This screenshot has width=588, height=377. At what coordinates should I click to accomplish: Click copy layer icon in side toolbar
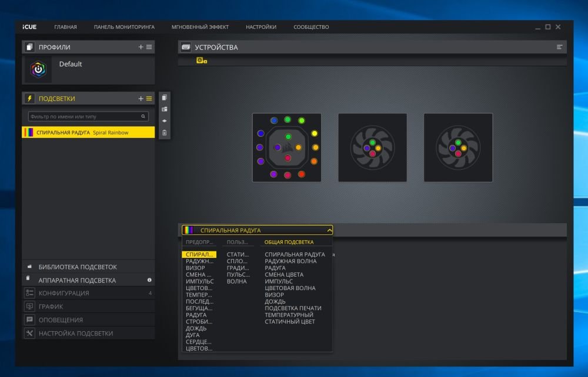tap(164, 97)
